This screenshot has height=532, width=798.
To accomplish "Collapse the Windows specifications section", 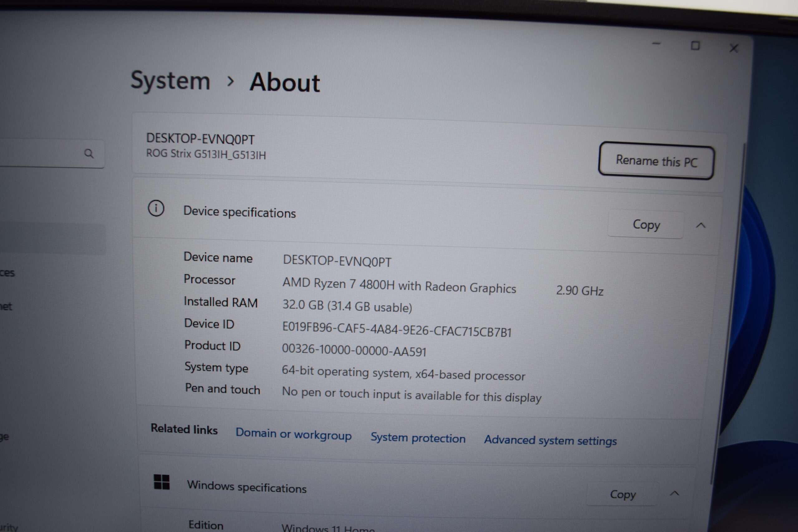I will tap(675, 494).
